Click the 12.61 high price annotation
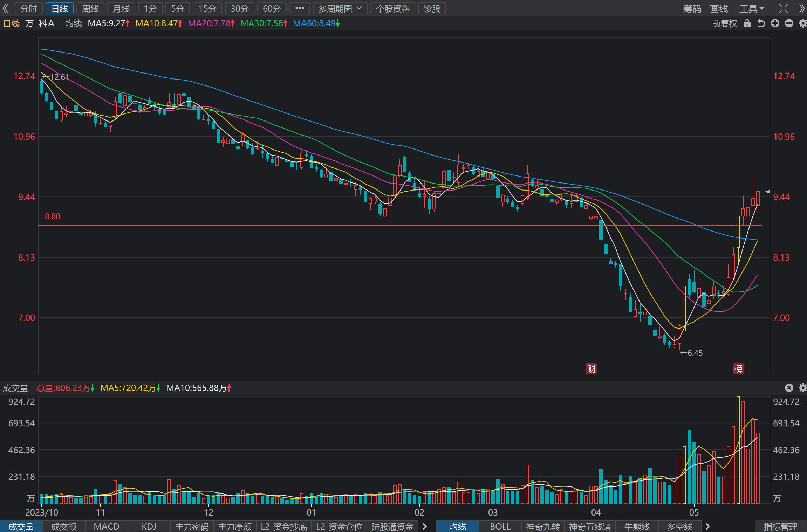807x532 pixels. pos(56,77)
